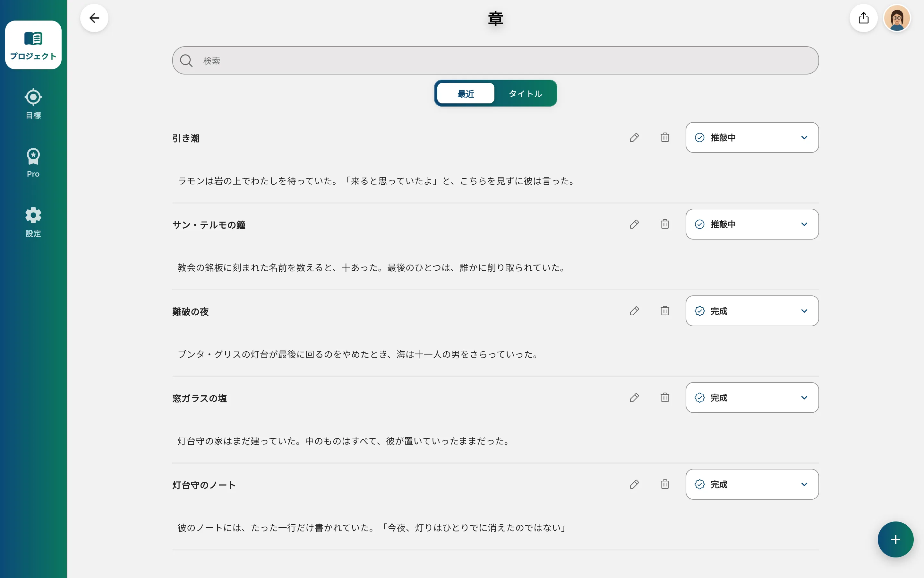The height and width of the screenshot is (578, 924).
Task: Open status dropdown for 引き潮
Action: pos(752,138)
